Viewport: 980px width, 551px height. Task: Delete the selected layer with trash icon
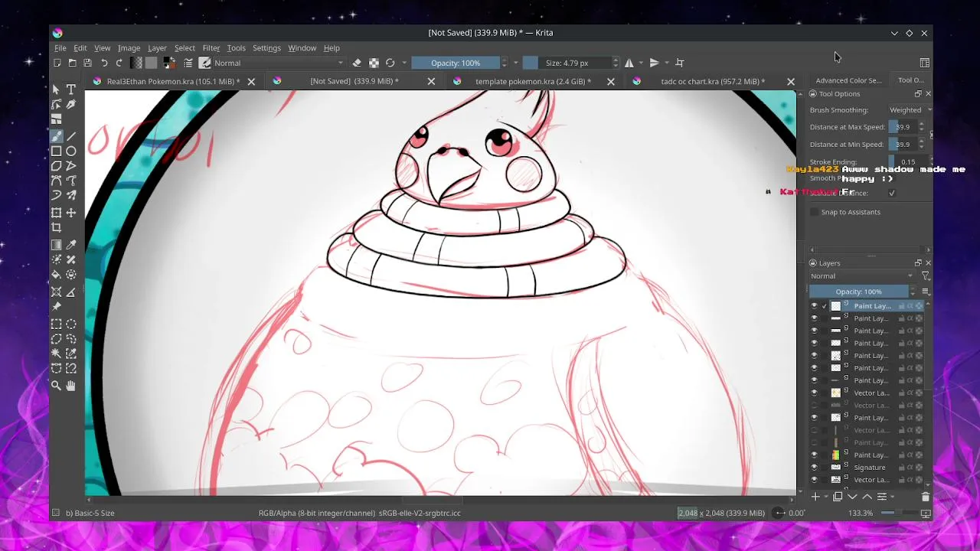point(925,497)
